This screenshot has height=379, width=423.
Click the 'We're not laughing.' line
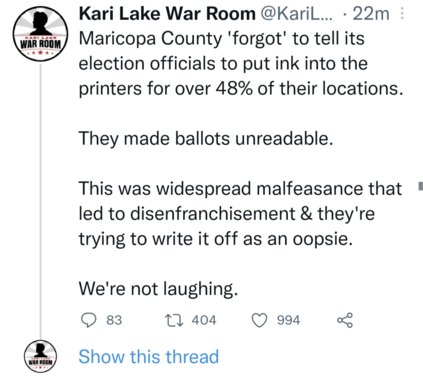click(158, 289)
